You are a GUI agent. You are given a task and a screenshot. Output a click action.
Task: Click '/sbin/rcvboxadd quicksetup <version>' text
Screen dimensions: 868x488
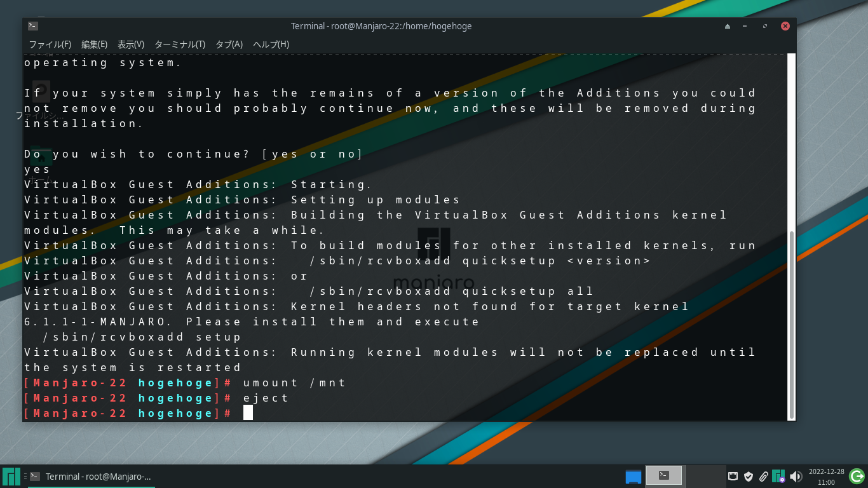[480, 261]
